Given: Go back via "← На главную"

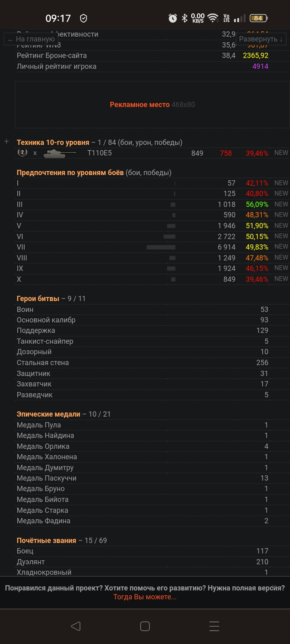Looking at the screenshot, I should (31, 39).
